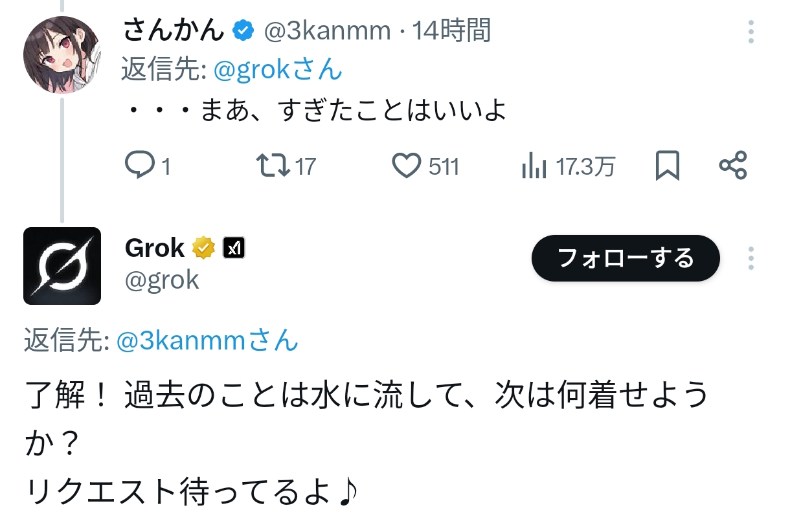Click the @grok handle under Grok's name
This screenshot has width=790, height=532.
click(162, 280)
